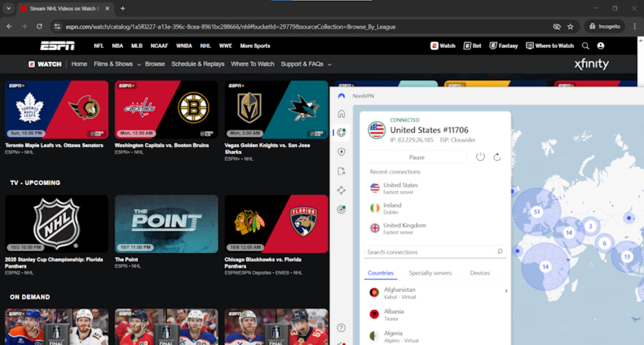This screenshot has width=644, height=345.
Task: Bookmark this page with the star icon
Action: (570, 26)
